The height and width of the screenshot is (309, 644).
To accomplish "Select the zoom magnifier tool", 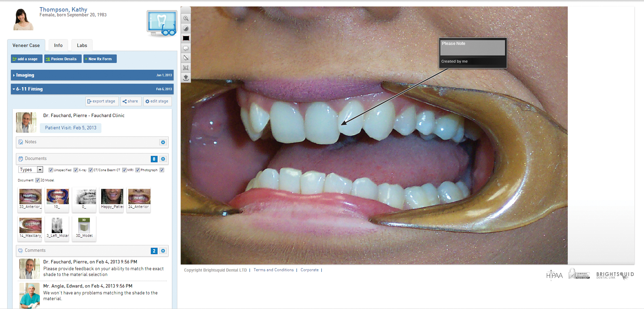I will [x=186, y=18].
